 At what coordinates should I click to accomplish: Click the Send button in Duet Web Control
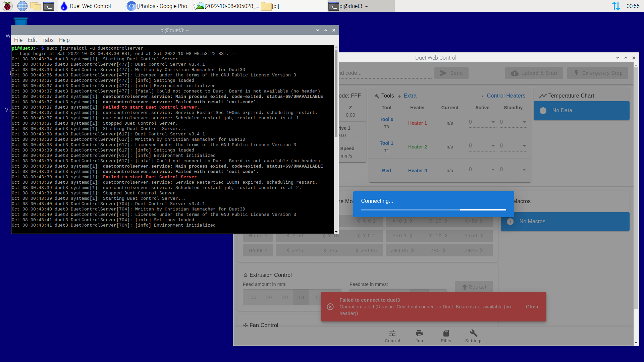451,73
